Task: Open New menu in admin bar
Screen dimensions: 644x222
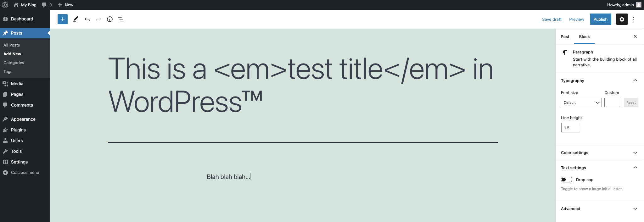Action: 65,5
